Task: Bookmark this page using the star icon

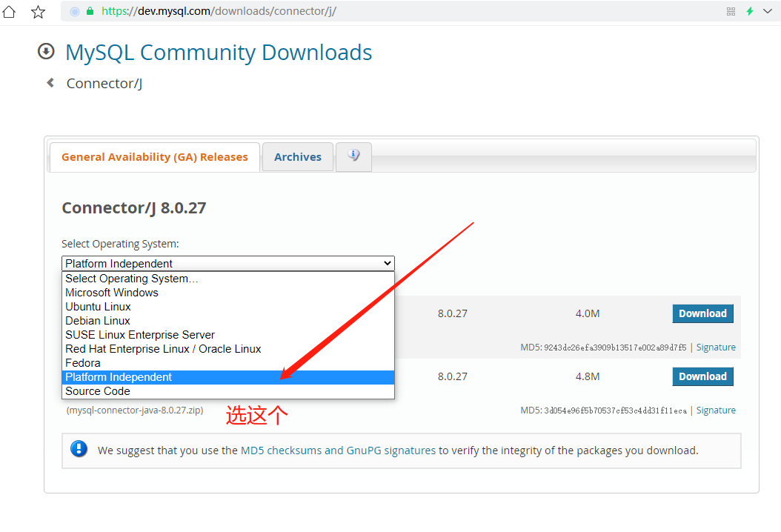Action: (38, 11)
